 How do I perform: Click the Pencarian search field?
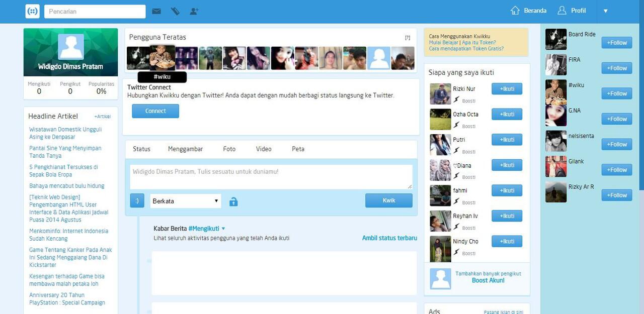(x=95, y=12)
